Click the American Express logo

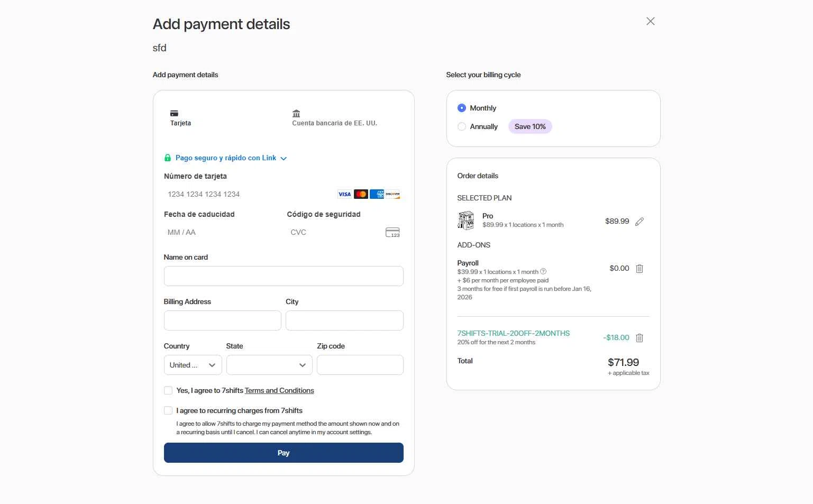(377, 194)
